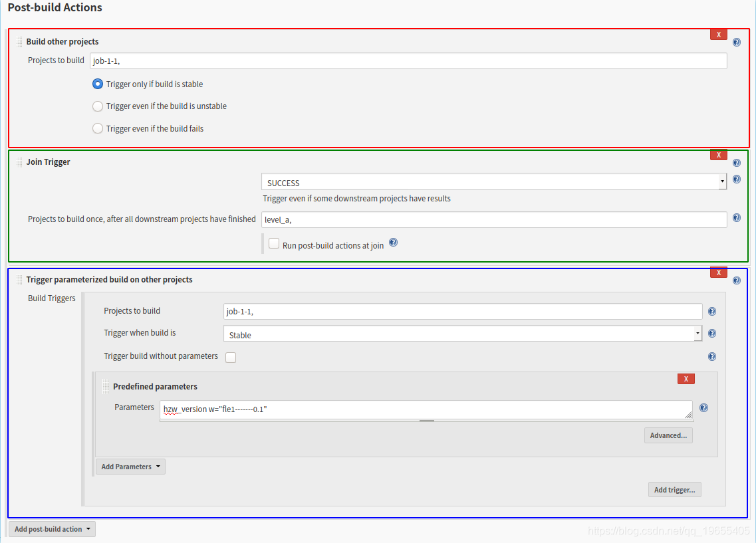Click Add trigger... button
The width and height of the screenshot is (756, 543).
674,490
